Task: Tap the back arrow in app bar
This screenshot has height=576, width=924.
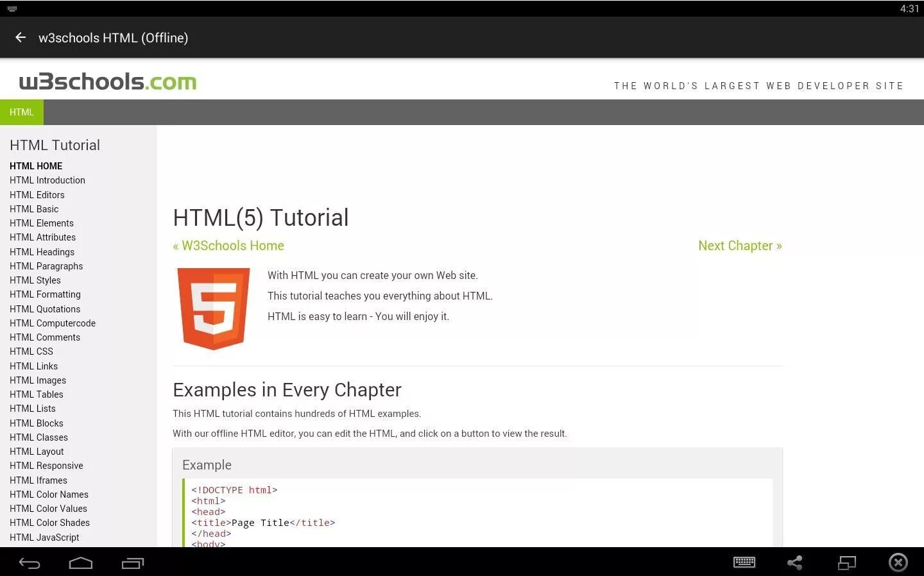Action: coord(21,37)
